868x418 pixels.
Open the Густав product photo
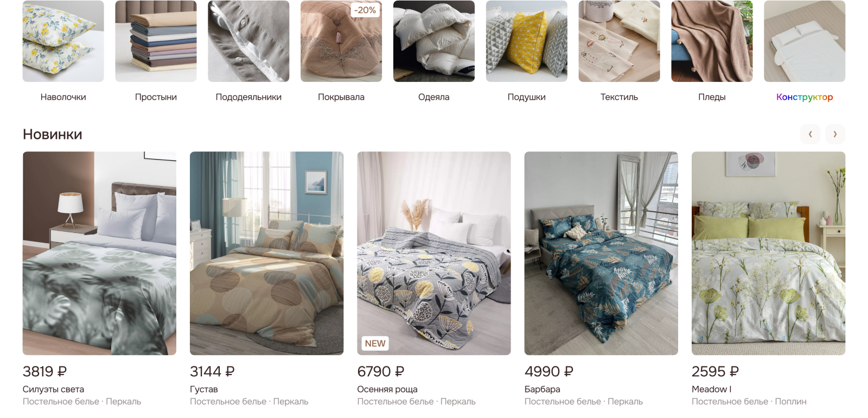point(266,253)
